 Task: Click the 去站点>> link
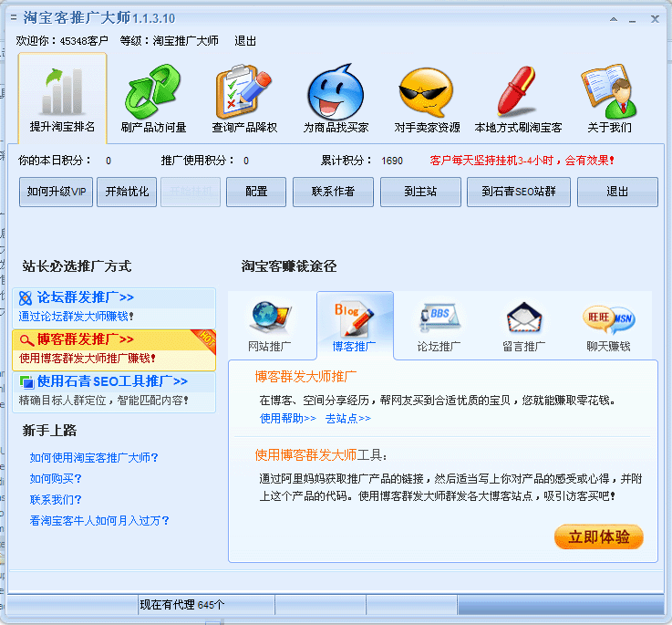[x=348, y=418]
